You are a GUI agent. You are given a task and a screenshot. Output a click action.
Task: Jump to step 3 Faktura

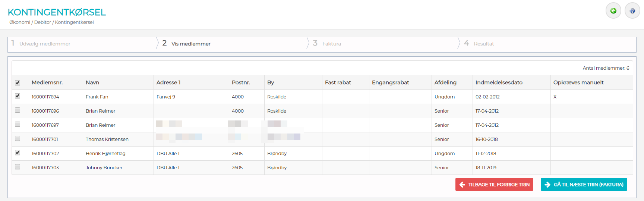click(x=331, y=44)
